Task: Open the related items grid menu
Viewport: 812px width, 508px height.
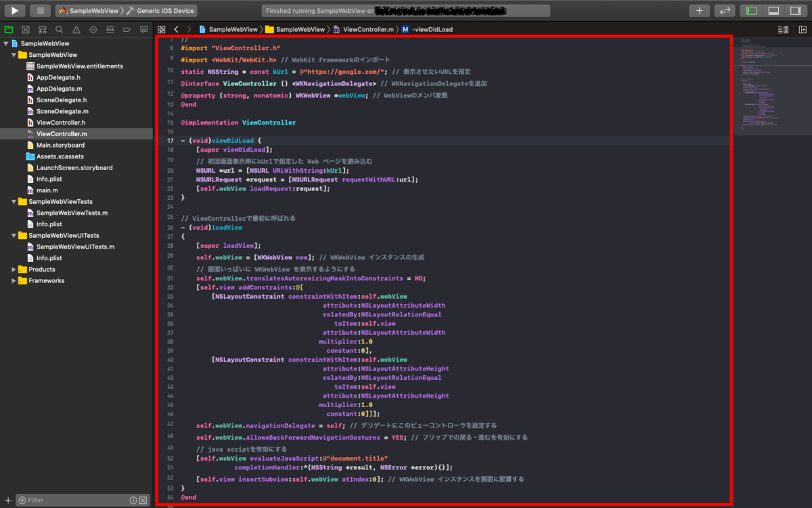Action: (x=161, y=29)
